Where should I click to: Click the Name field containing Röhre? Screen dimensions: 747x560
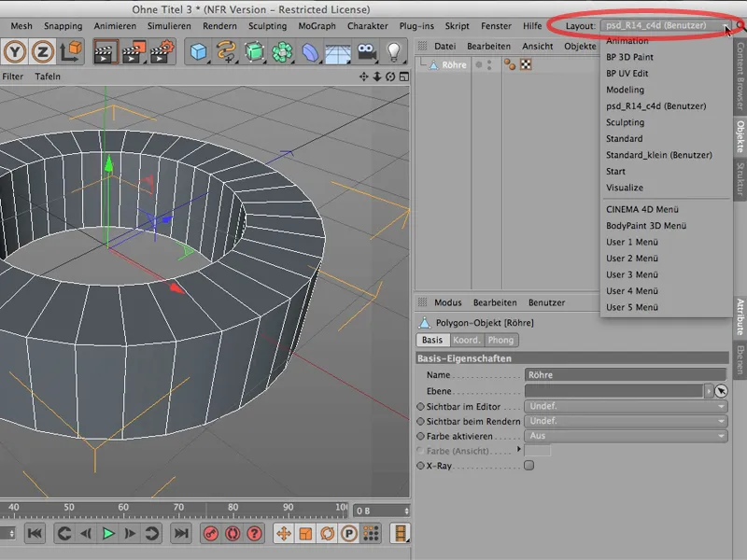[626, 375]
